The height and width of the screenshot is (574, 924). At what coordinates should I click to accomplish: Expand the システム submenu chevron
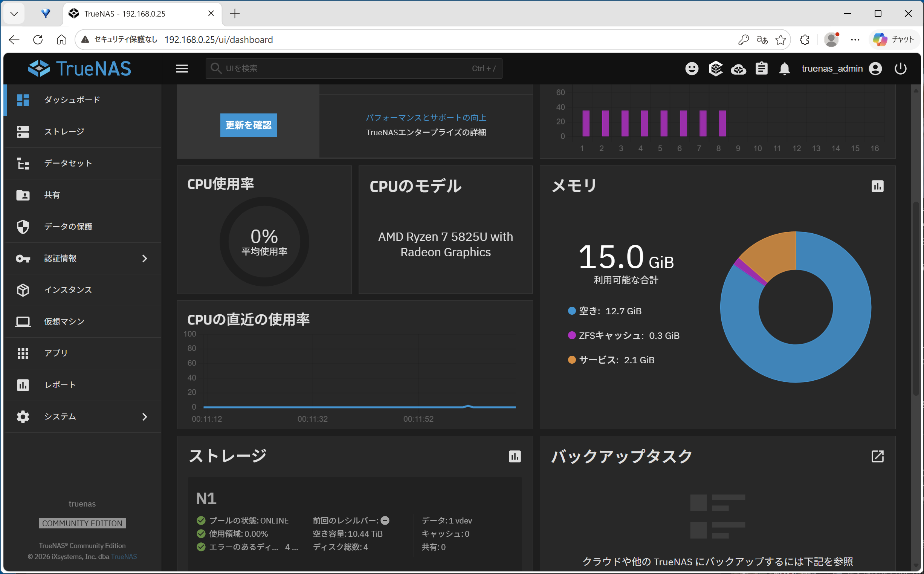click(145, 417)
